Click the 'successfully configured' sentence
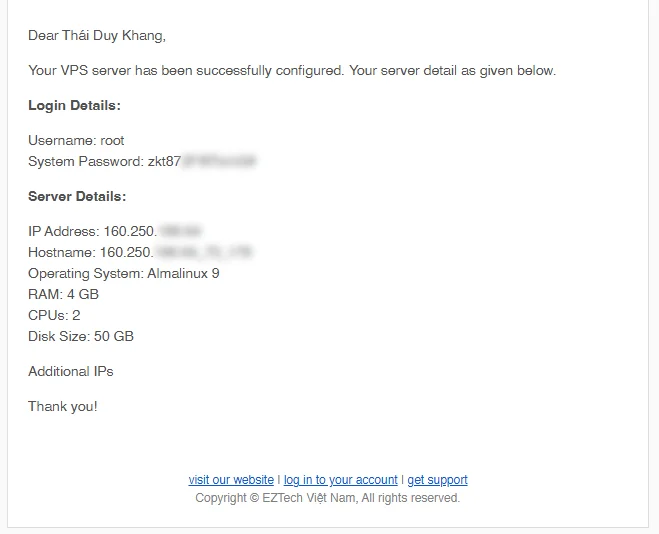 pos(292,70)
